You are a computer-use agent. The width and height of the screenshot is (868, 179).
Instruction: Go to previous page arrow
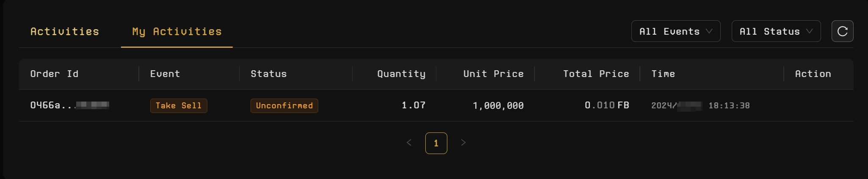409,143
